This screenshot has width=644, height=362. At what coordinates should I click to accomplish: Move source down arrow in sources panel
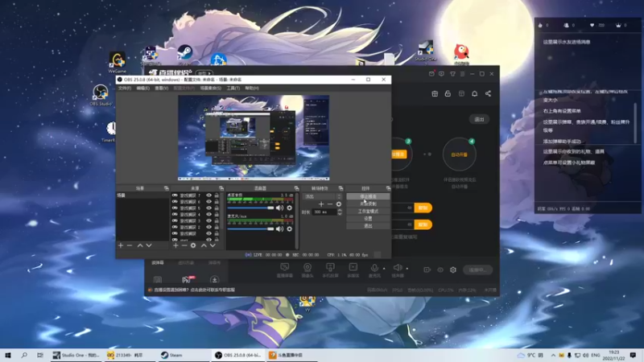tap(213, 245)
